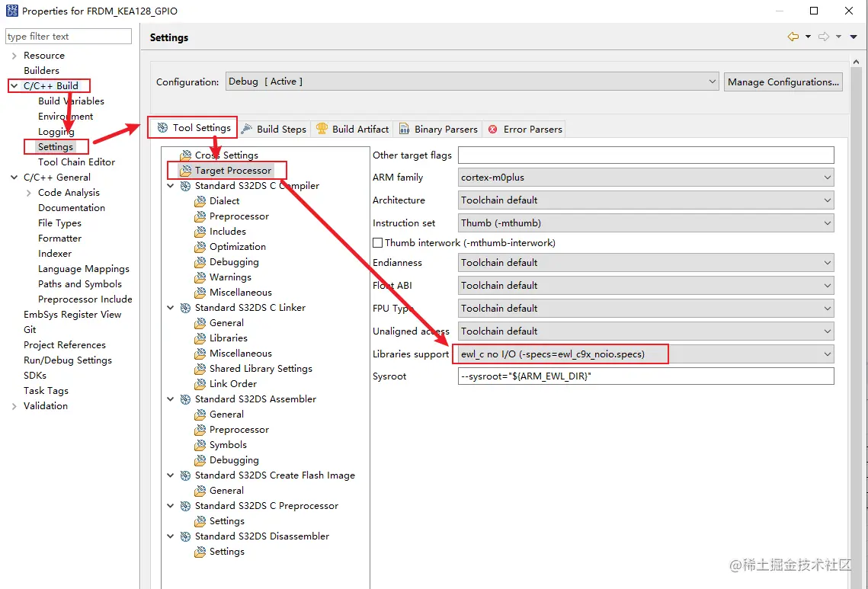The width and height of the screenshot is (868, 589).
Task: Click the Tool Settings tab icon
Action: point(163,128)
